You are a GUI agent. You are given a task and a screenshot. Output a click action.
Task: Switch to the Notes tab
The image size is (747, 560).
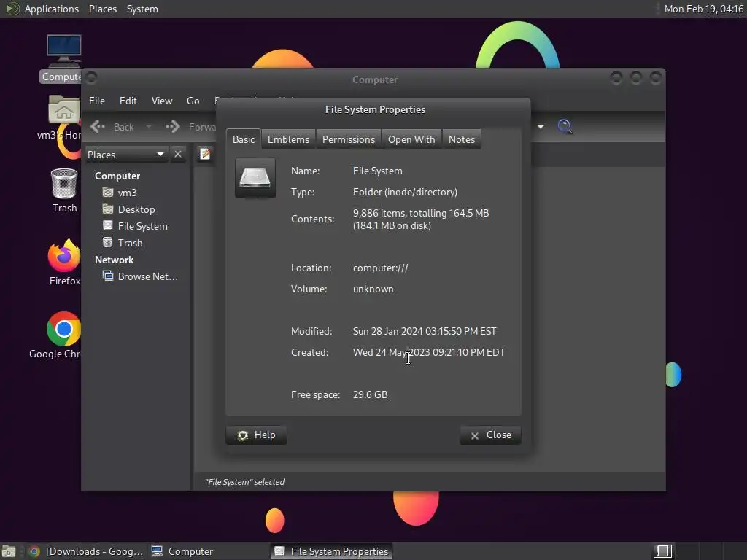click(x=461, y=139)
